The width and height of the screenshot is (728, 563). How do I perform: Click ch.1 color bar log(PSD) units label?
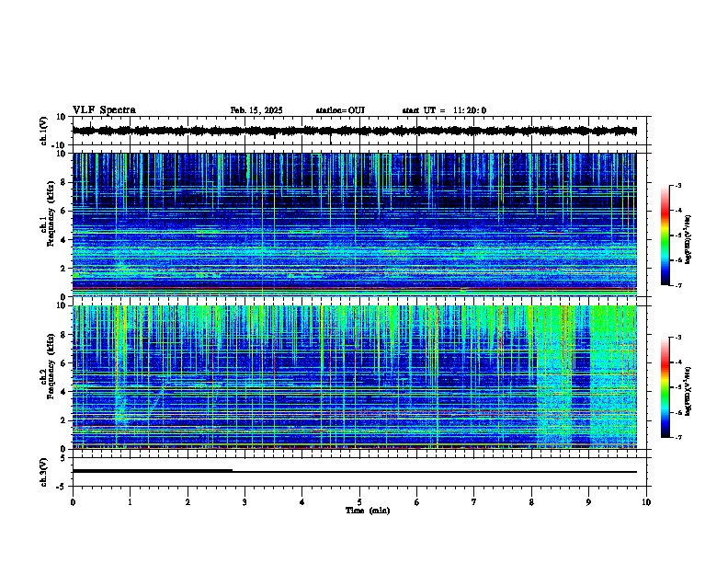pyautogui.click(x=688, y=239)
